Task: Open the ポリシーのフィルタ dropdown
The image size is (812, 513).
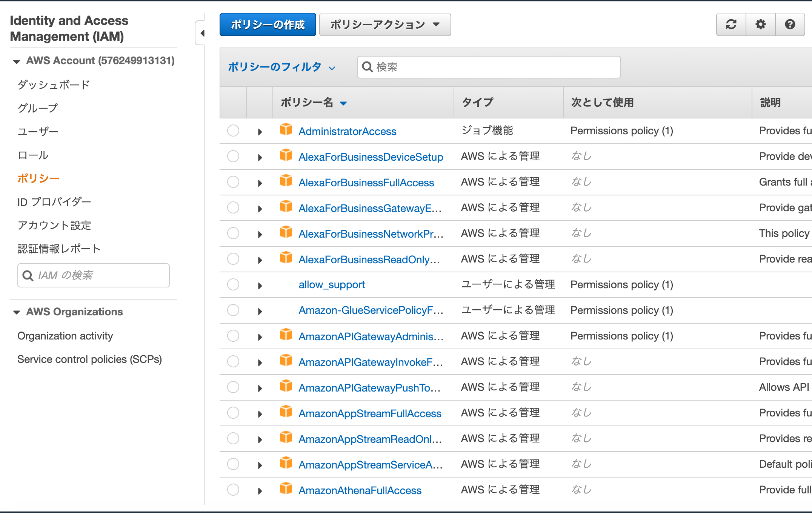Action: tap(281, 67)
